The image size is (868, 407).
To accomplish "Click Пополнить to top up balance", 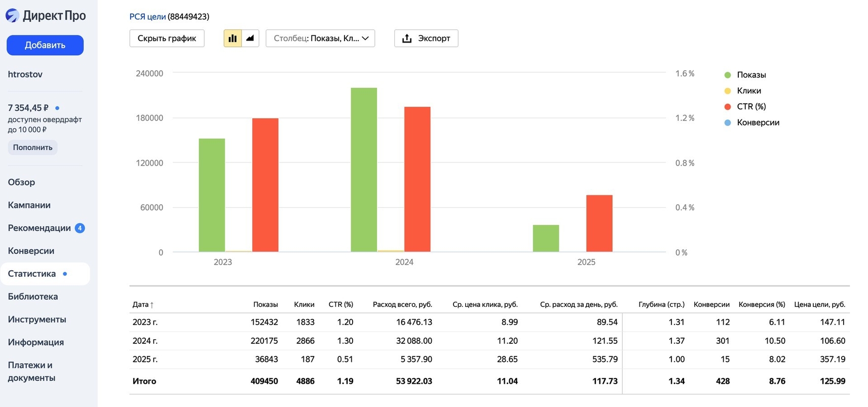I will pos(32,147).
